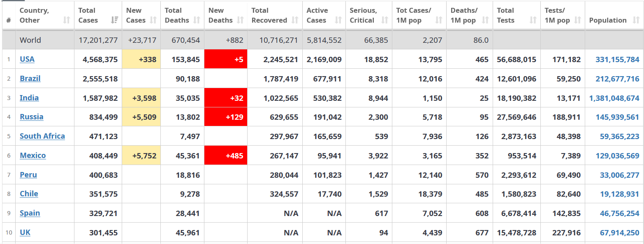Click Mexico new deaths cell +485
Screen dimensions: 644x244
click(x=226, y=156)
